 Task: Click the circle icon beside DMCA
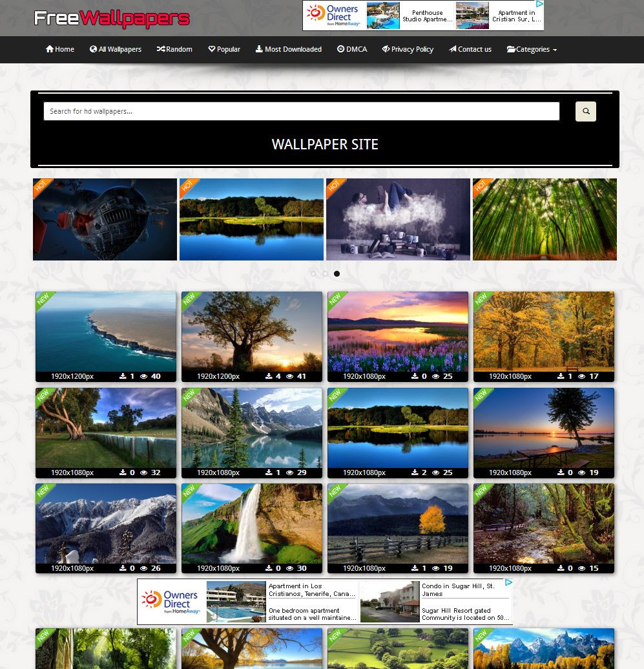click(340, 48)
